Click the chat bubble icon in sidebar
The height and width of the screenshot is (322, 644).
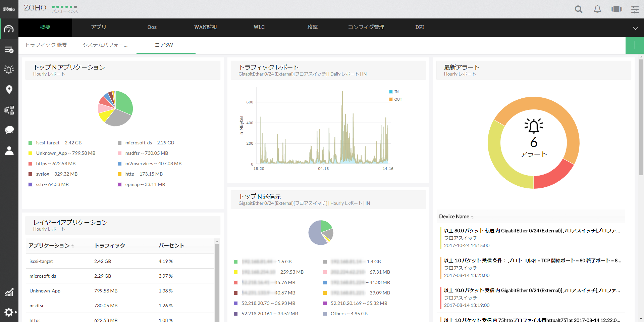pos(9,130)
